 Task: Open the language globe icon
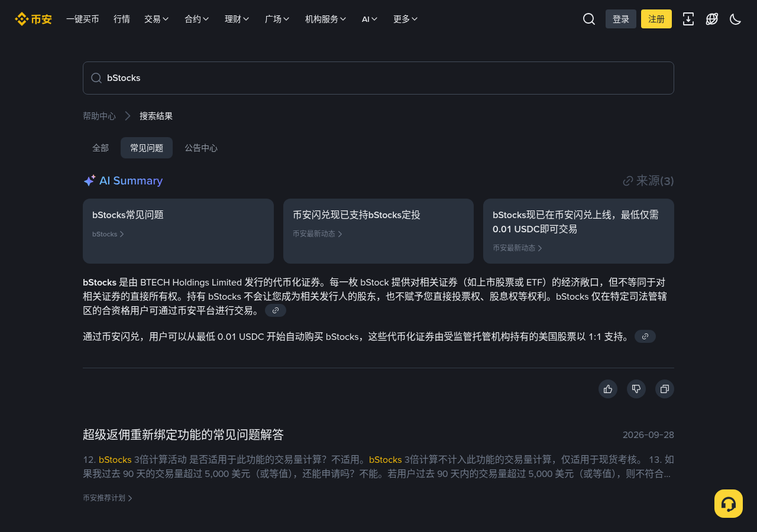point(712,19)
